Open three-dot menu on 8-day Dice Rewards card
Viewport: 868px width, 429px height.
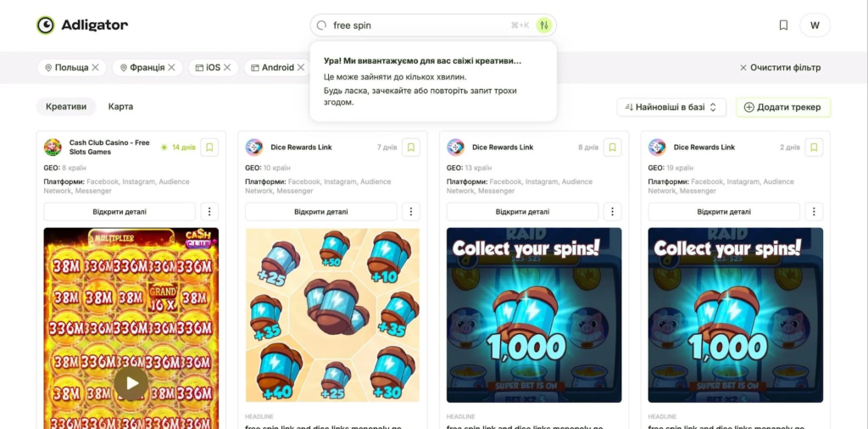(612, 211)
